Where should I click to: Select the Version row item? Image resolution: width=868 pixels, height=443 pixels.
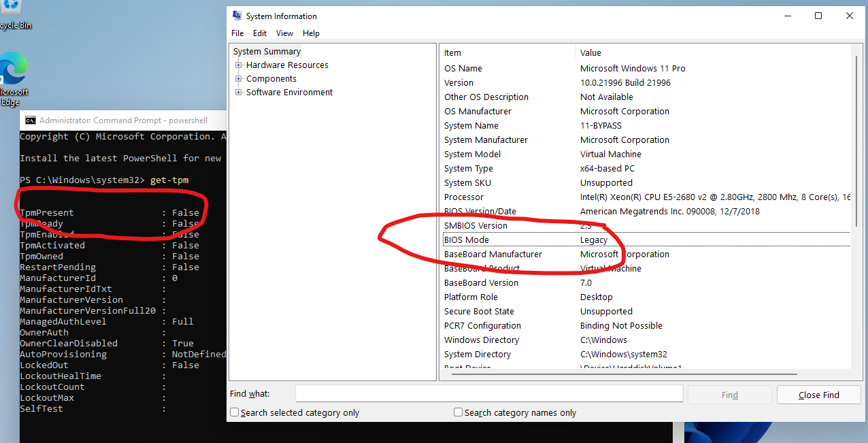pyautogui.click(x=645, y=83)
